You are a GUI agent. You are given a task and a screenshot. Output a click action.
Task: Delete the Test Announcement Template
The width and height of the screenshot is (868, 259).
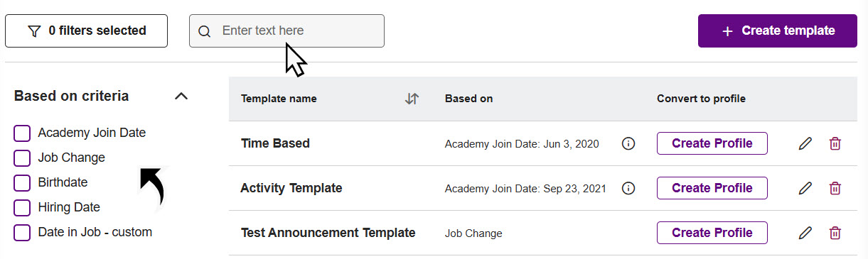[835, 233]
